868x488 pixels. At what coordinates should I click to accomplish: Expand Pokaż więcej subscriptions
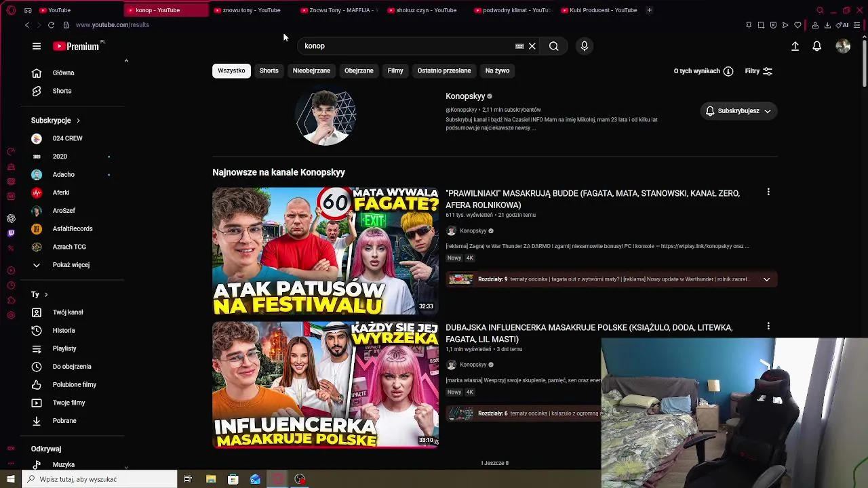(x=73, y=265)
